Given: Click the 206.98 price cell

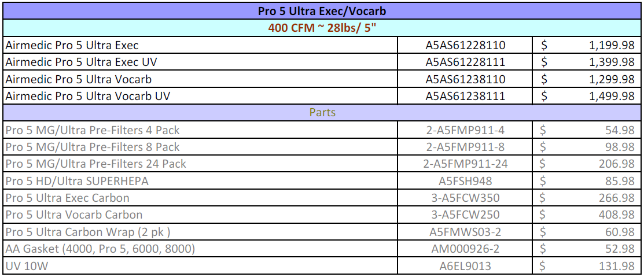Looking at the screenshot, I should pyautogui.click(x=587, y=164).
